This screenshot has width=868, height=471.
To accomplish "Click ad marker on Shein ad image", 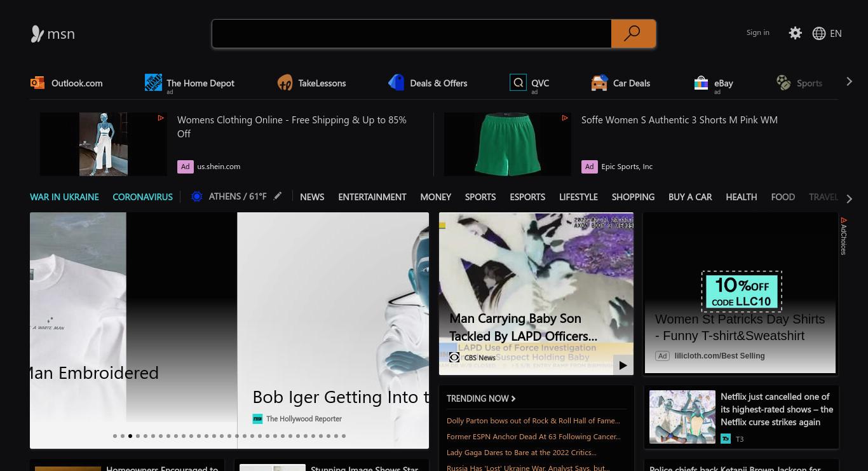I will [x=161, y=118].
